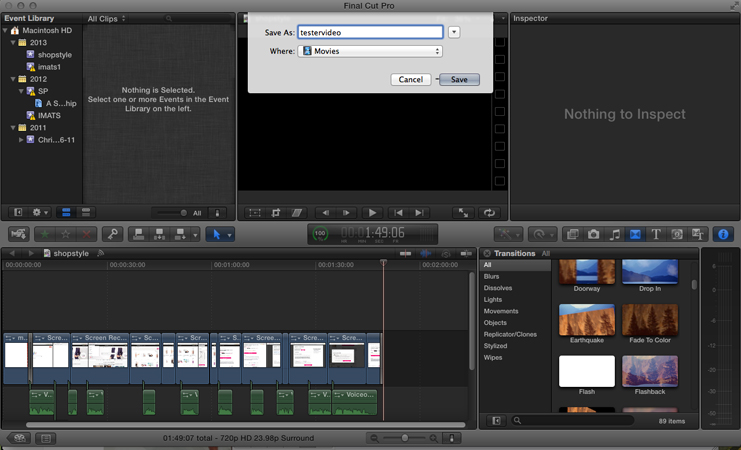Go to previous edit point
The image size is (741, 450).
(398, 213)
